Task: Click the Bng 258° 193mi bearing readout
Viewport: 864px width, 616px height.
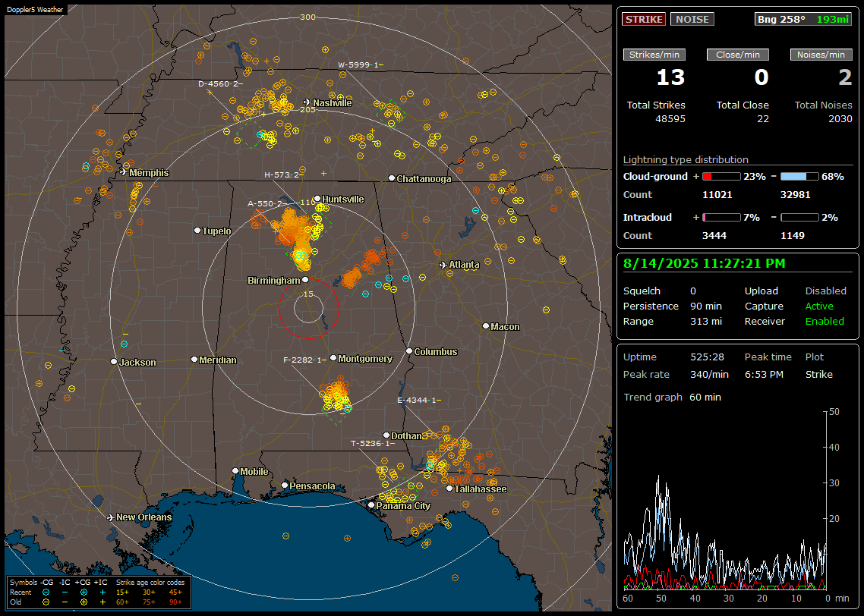Action: [x=803, y=19]
